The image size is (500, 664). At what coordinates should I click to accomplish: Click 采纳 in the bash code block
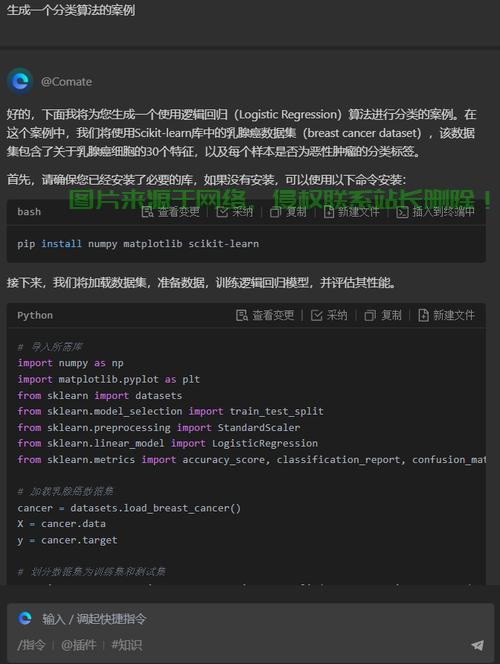235,211
